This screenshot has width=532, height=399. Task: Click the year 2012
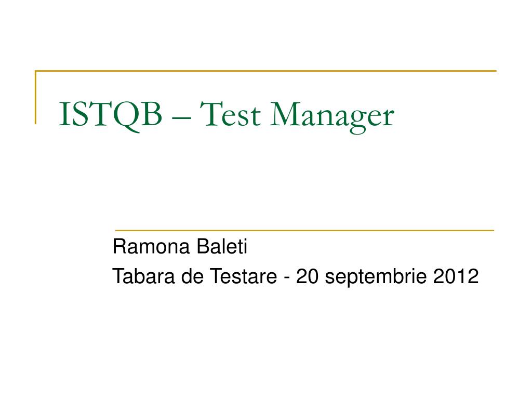[456, 276]
